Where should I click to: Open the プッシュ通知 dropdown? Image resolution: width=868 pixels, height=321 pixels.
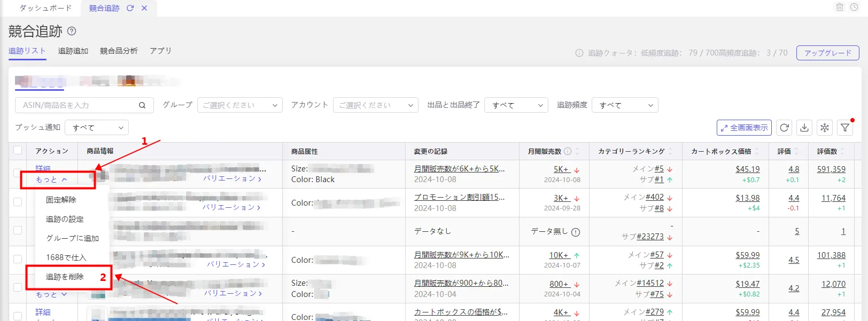(97, 128)
